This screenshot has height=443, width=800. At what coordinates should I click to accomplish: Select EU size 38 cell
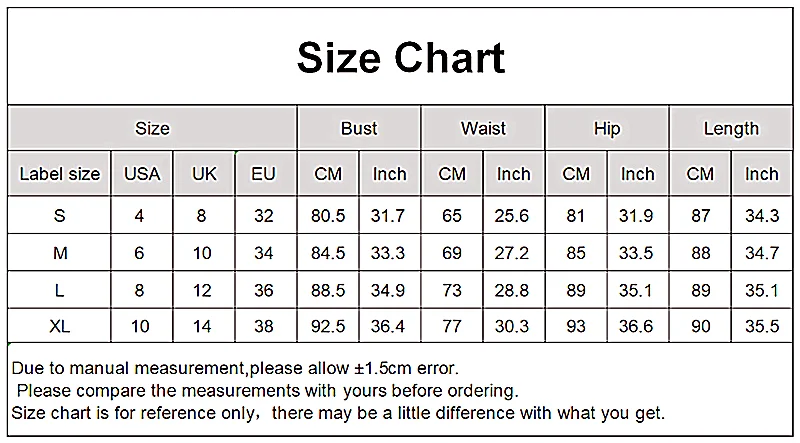coord(264,326)
